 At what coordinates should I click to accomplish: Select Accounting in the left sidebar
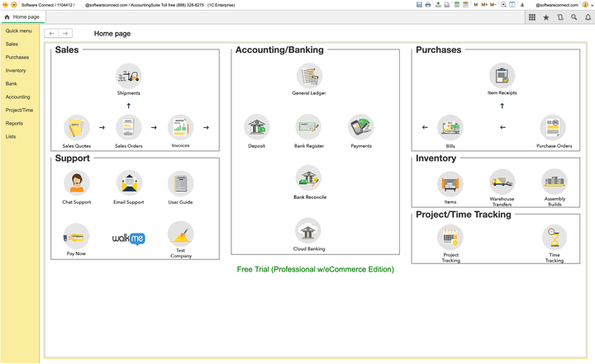(x=18, y=97)
